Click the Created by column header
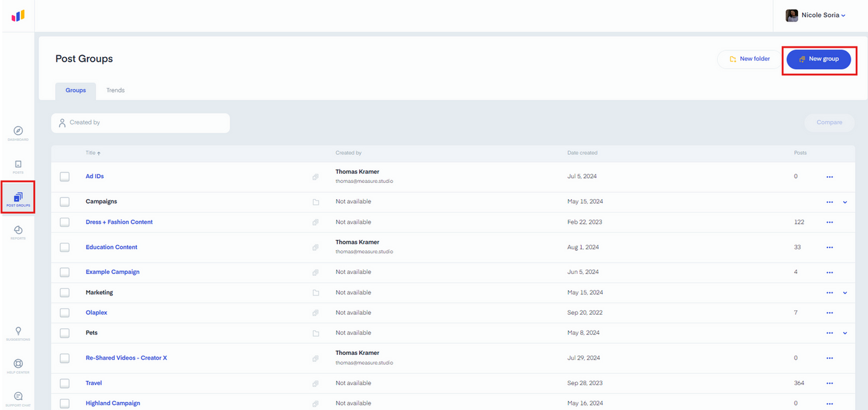This screenshot has width=868, height=410. 348,153
